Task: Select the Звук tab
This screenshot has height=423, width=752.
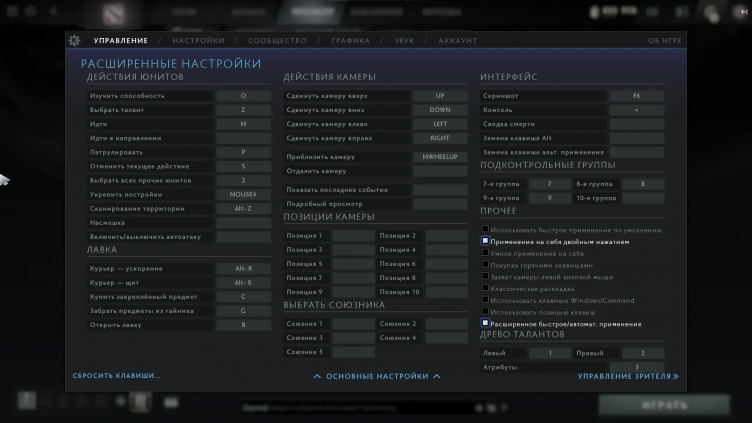Action: [x=406, y=41]
